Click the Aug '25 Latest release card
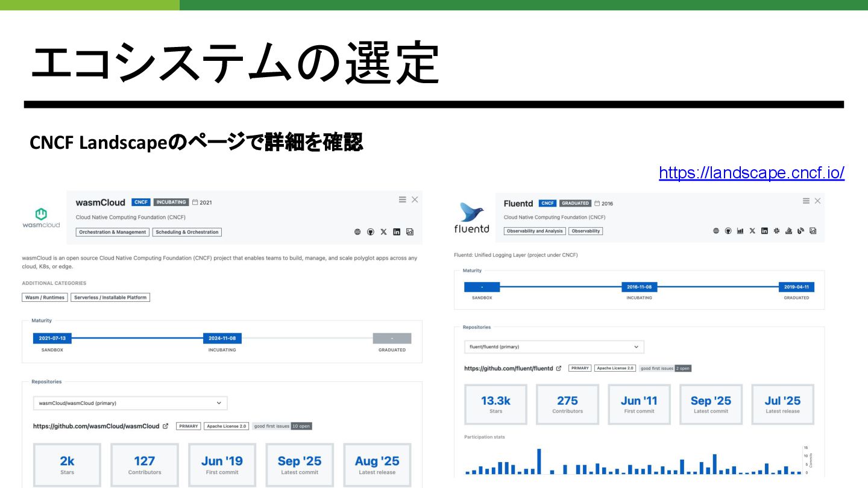Viewport: 868px width, 488px height. click(377, 465)
